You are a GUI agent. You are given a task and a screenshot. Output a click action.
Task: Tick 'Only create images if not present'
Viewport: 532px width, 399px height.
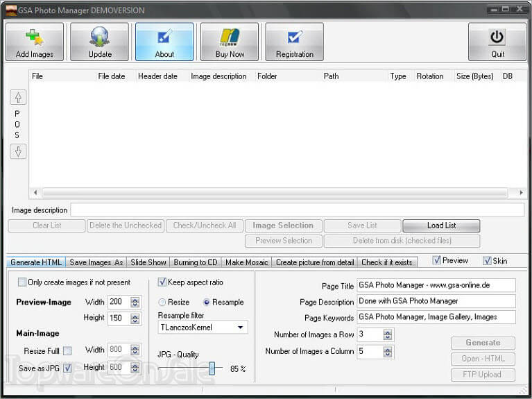22,282
